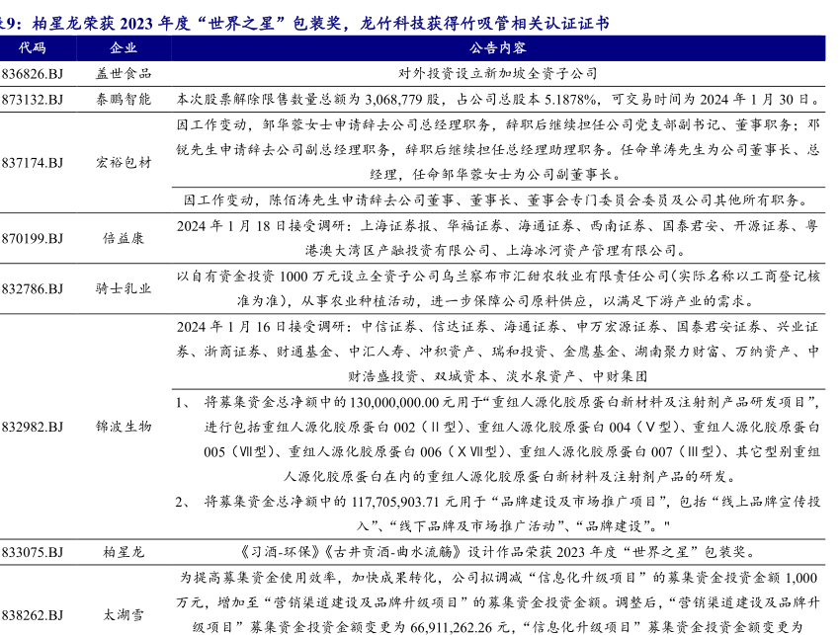Click the 股票解除限售 3,068,779 股 announcement
The height and width of the screenshot is (635, 840).
pos(498,100)
